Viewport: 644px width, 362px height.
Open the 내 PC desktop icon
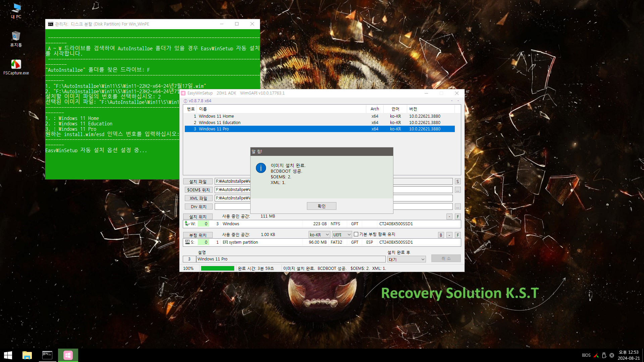point(16,10)
